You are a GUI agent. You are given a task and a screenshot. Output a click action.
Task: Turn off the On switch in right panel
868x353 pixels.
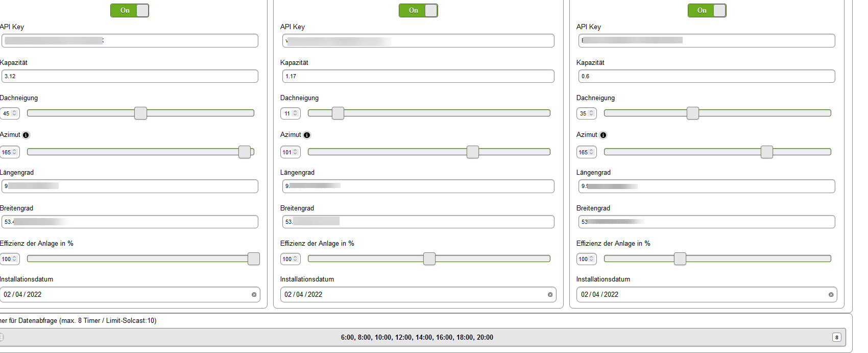pyautogui.click(x=707, y=10)
